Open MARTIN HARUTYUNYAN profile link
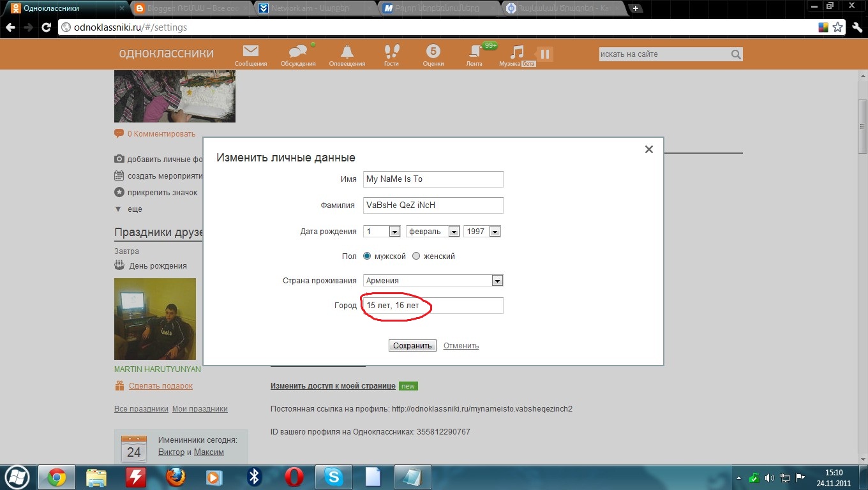Image resolution: width=868 pixels, height=490 pixels. pos(158,369)
